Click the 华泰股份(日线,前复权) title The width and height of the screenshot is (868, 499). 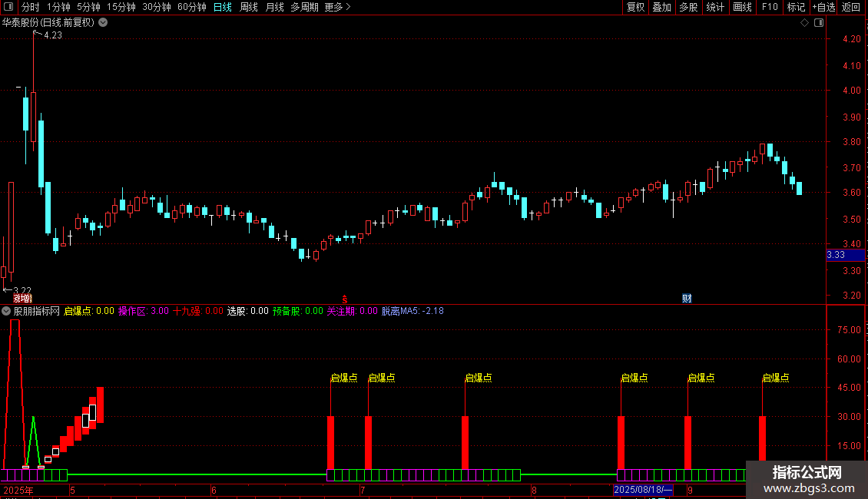[48, 23]
